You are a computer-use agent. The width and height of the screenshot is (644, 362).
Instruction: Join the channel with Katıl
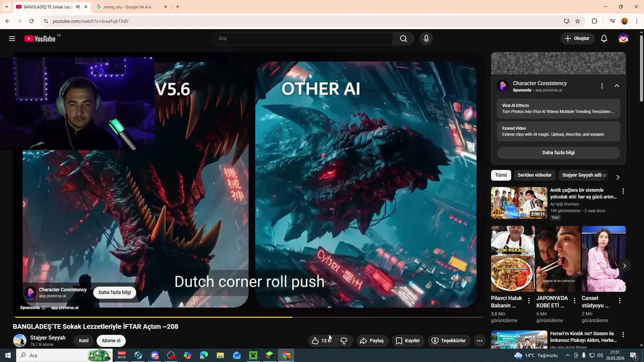(x=84, y=341)
